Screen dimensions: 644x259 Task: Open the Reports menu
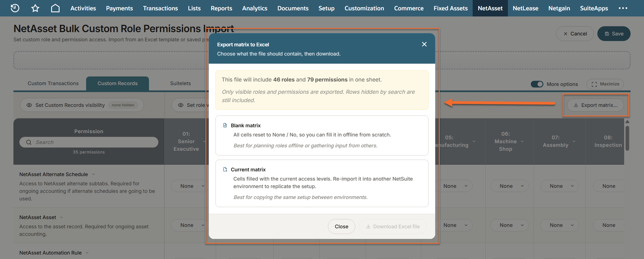[x=221, y=8]
